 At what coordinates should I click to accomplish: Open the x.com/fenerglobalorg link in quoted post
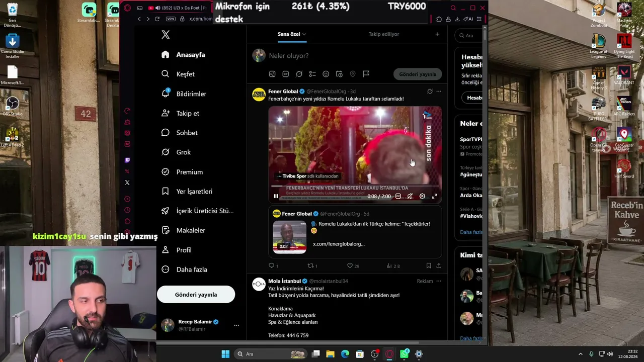[339, 244]
